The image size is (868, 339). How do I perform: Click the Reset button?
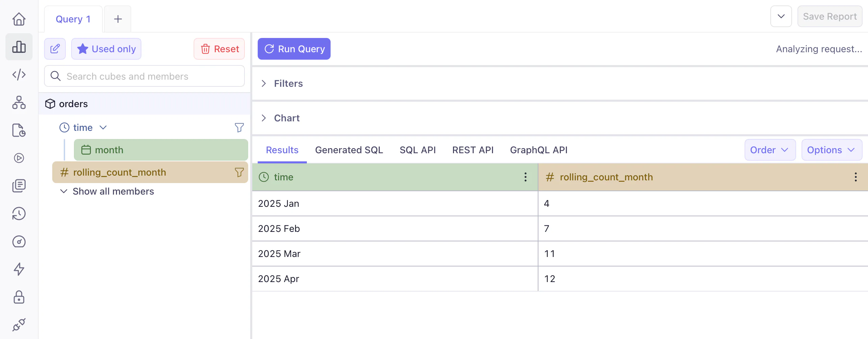coord(219,49)
